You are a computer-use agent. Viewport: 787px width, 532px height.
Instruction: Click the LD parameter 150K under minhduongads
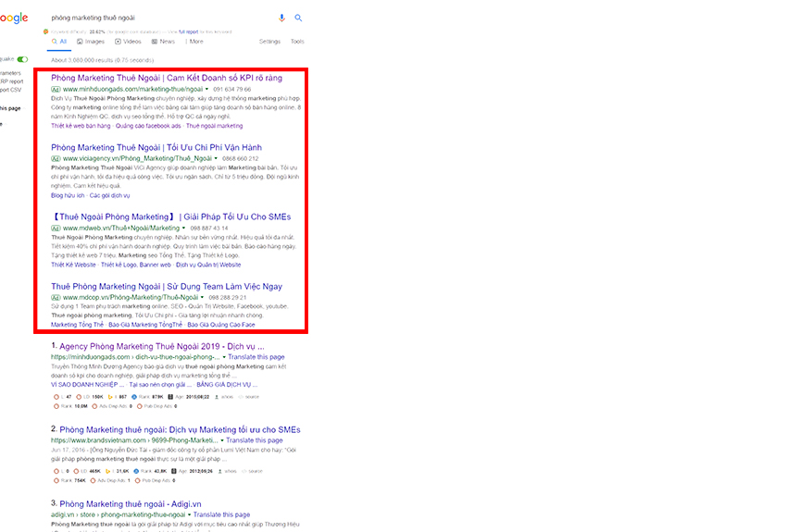(89, 397)
